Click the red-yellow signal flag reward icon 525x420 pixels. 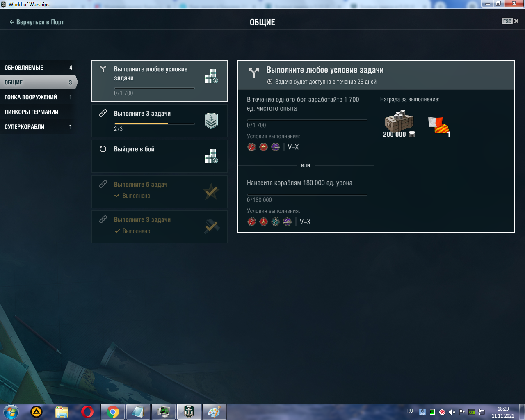tap(438, 126)
